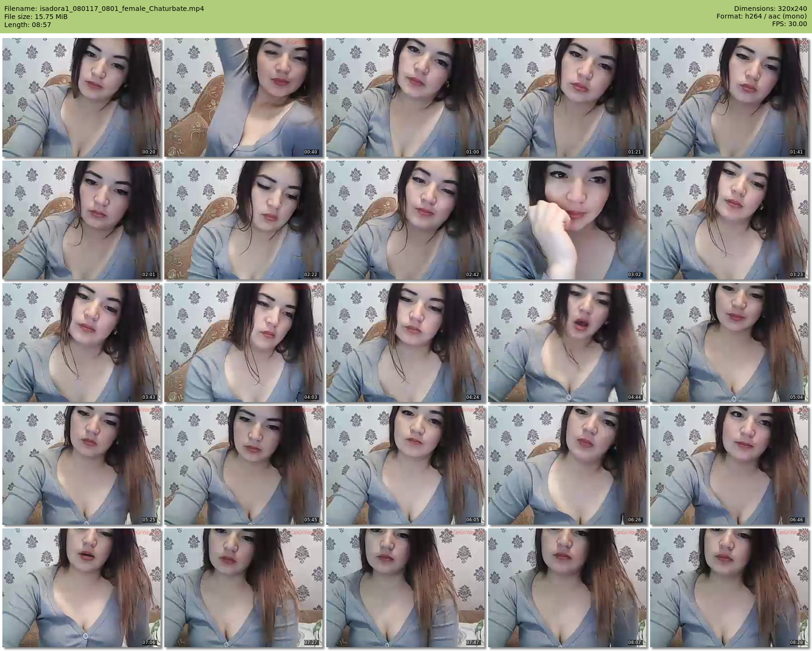Choose the frame stamped 08:07
Screen dimensions: 812x651
[567, 588]
